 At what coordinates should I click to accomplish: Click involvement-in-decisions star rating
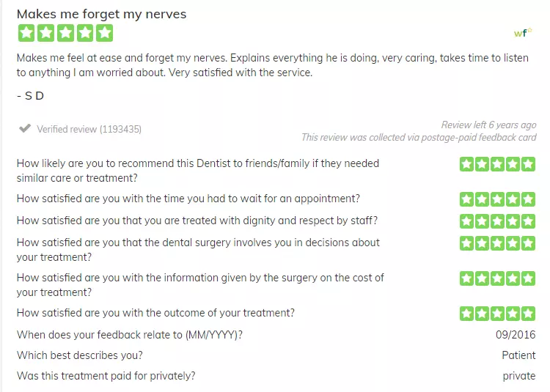coord(497,243)
